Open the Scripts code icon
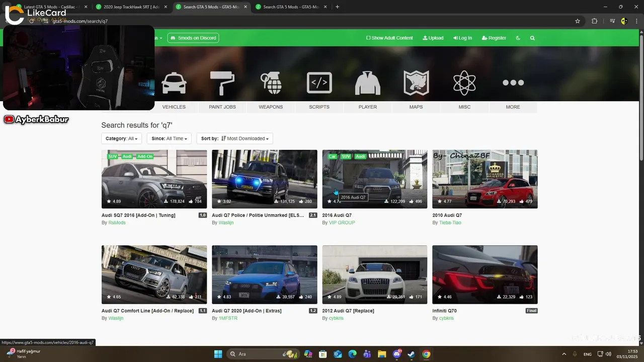 (x=319, y=83)
